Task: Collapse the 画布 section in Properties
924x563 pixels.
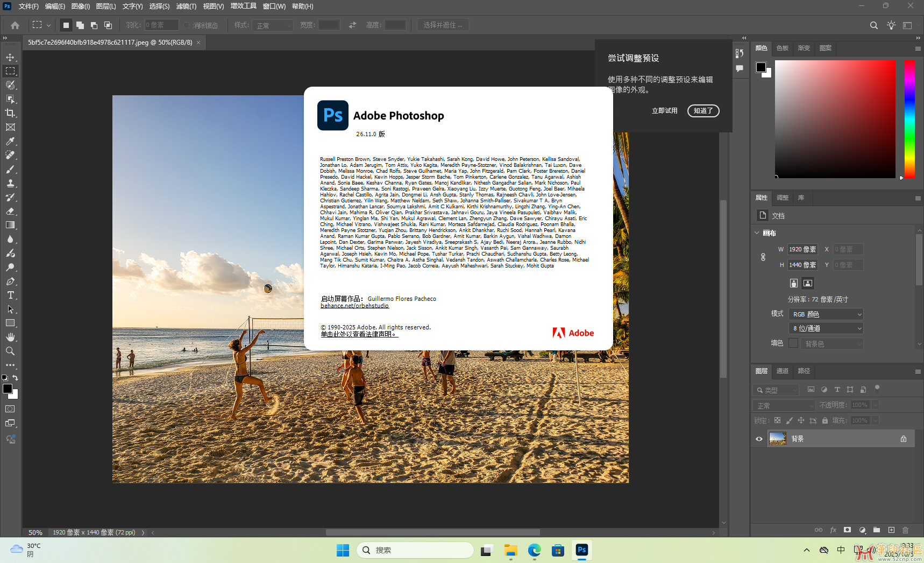Action: pos(757,233)
